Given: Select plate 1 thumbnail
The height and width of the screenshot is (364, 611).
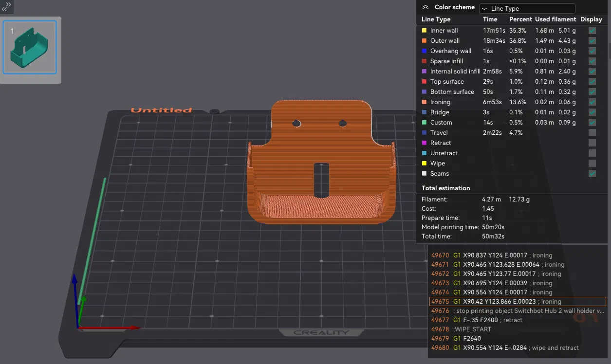Looking at the screenshot, I should (30, 47).
